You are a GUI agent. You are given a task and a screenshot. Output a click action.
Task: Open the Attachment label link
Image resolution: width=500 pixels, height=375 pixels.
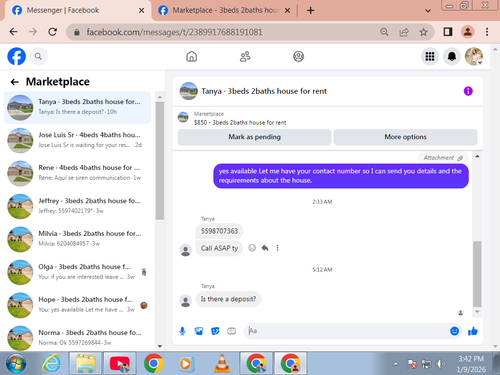[443, 158]
